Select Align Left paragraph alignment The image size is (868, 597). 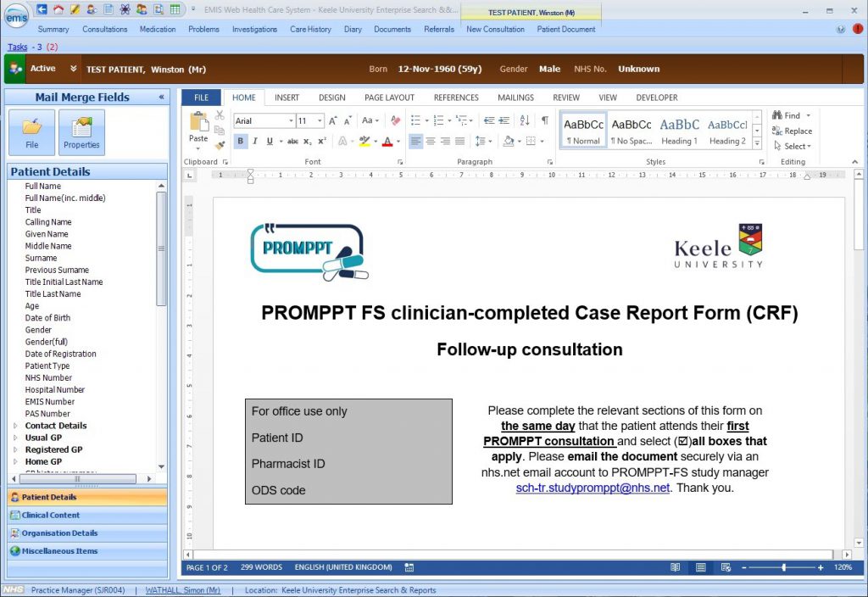coord(415,142)
